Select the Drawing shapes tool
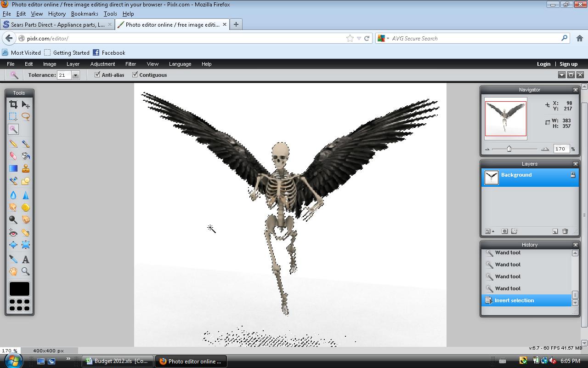588x368 pixels. coord(26,181)
